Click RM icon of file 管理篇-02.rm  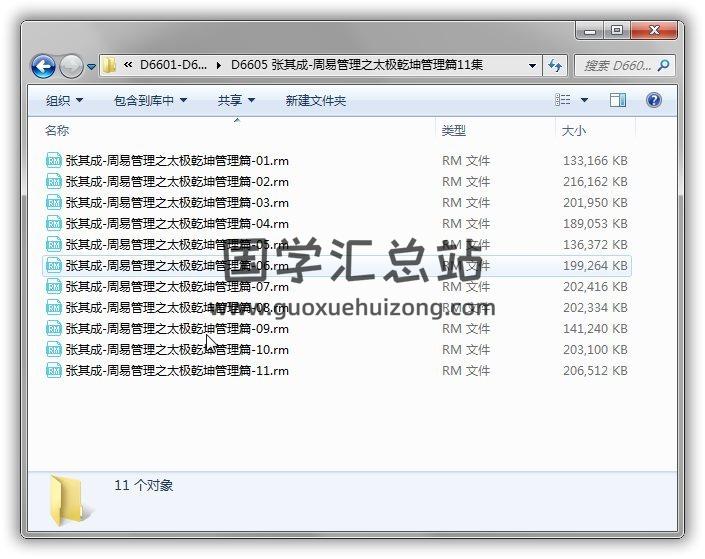pyautogui.click(x=54, y=182)
